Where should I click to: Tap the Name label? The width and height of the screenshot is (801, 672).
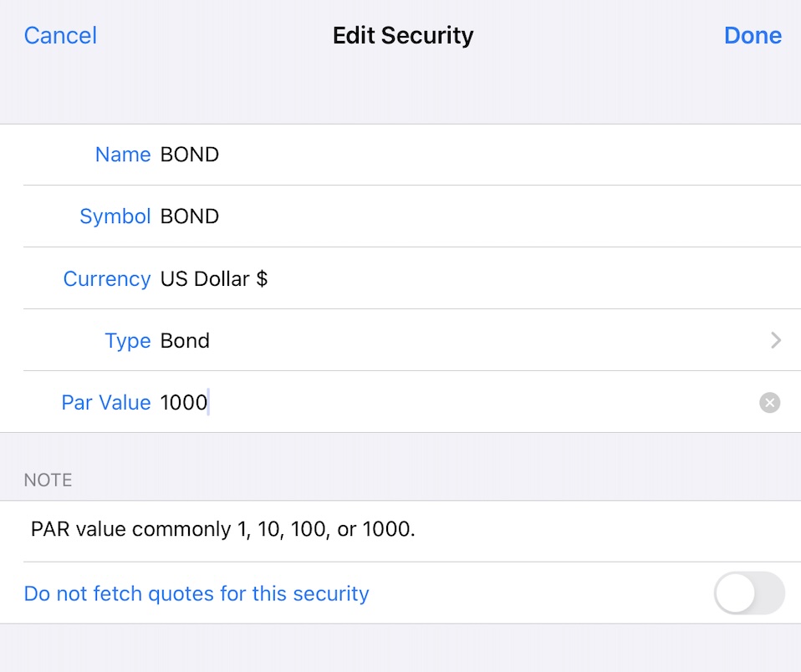coord(123,155)
